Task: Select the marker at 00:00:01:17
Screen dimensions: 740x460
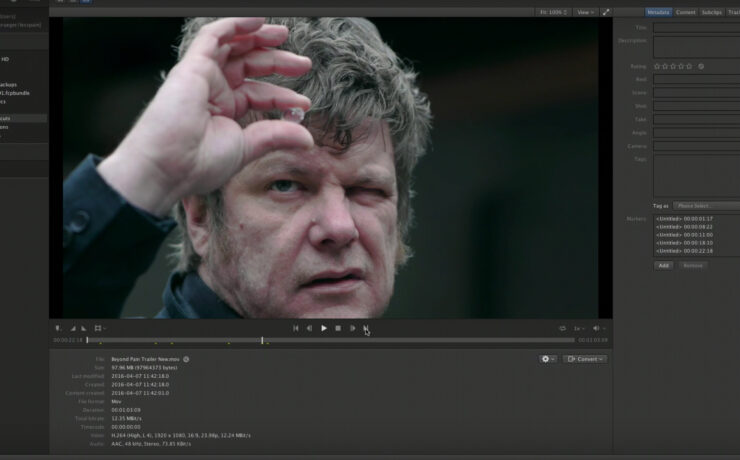Action: click(x=684, y=219)
